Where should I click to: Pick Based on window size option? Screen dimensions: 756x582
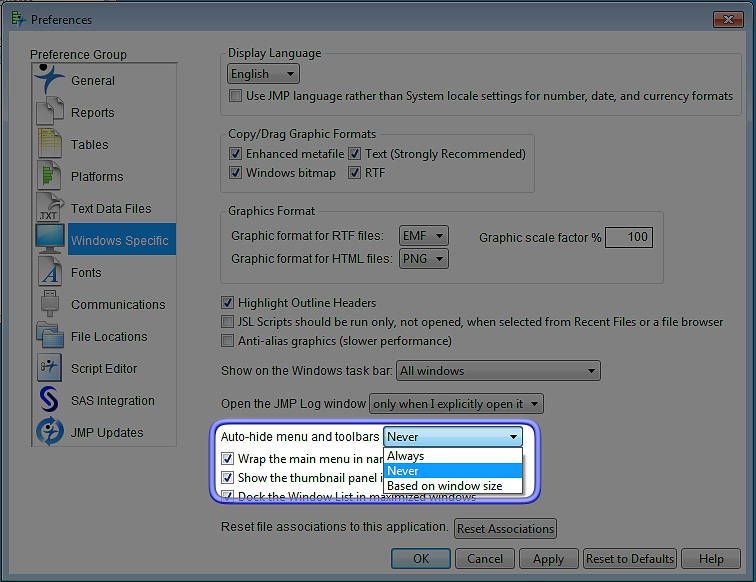pyautogui.click(x=453, y=486)
